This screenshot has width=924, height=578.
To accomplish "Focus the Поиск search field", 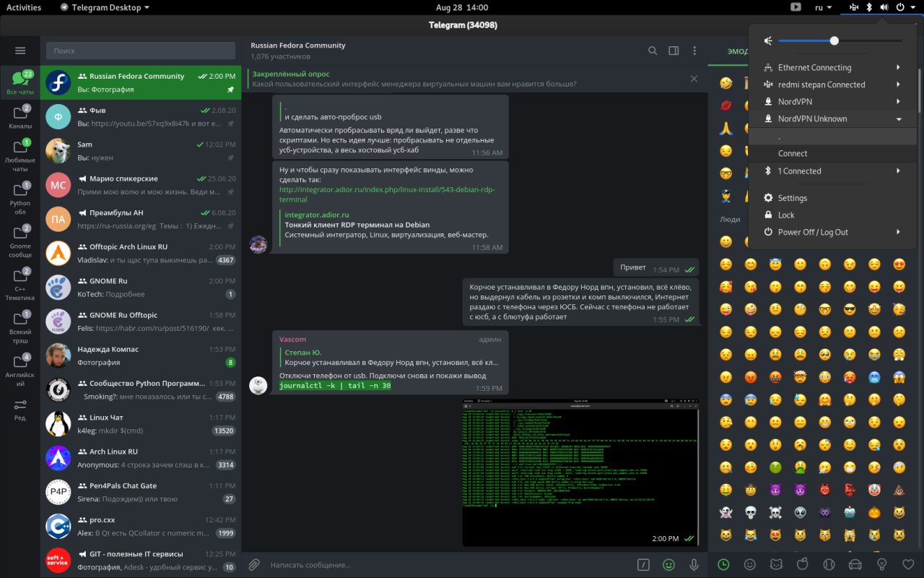I will [141, 51].
